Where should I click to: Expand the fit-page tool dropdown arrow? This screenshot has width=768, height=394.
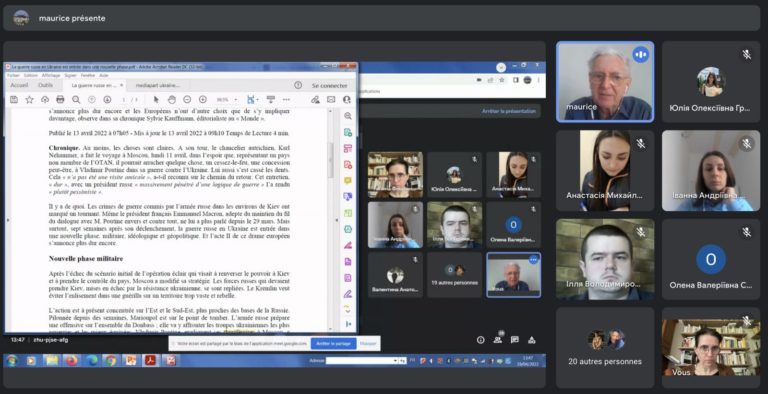(258, 99)
